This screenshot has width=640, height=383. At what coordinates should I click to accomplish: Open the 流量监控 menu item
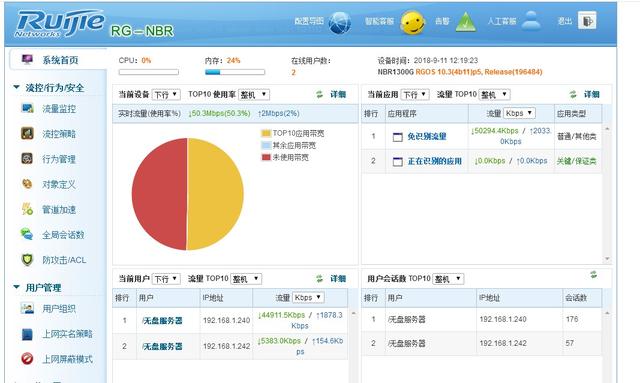59,109
